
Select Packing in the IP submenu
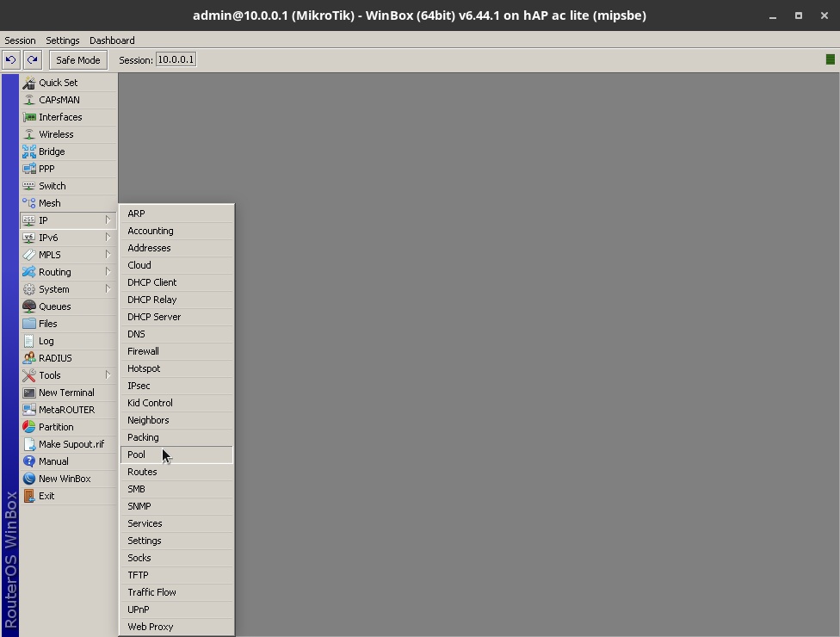pyautogui.click(x=176, y=437)
